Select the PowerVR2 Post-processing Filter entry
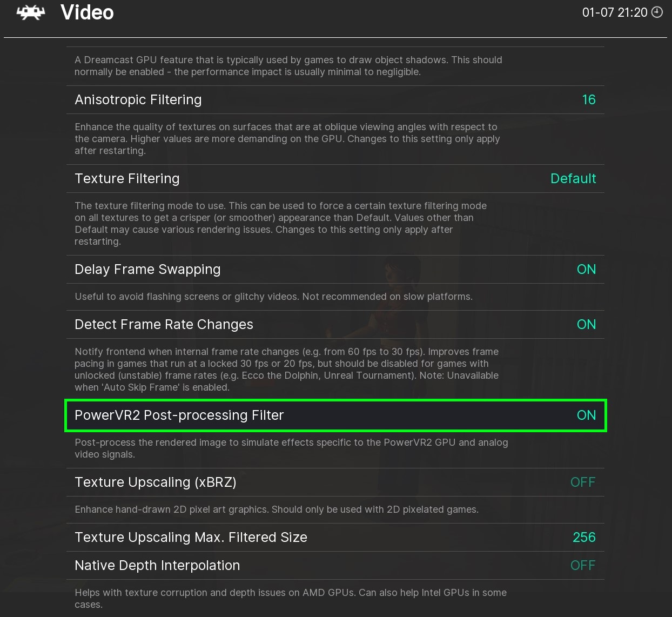This screenshot has width=672, height=617. 179,415
